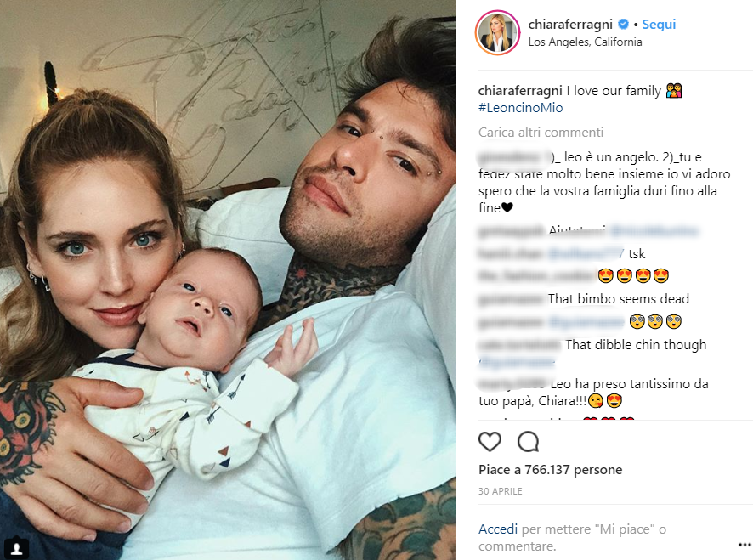The width and height of the screenshot is (753, 560).
Task: Click the verified badge next to username
Action: click(x=623, y=24)
